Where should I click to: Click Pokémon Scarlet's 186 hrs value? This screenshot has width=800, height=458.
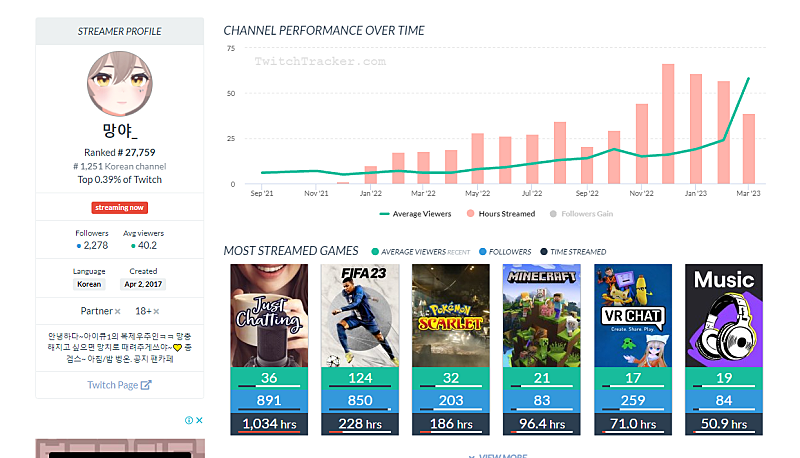point(451,424)
